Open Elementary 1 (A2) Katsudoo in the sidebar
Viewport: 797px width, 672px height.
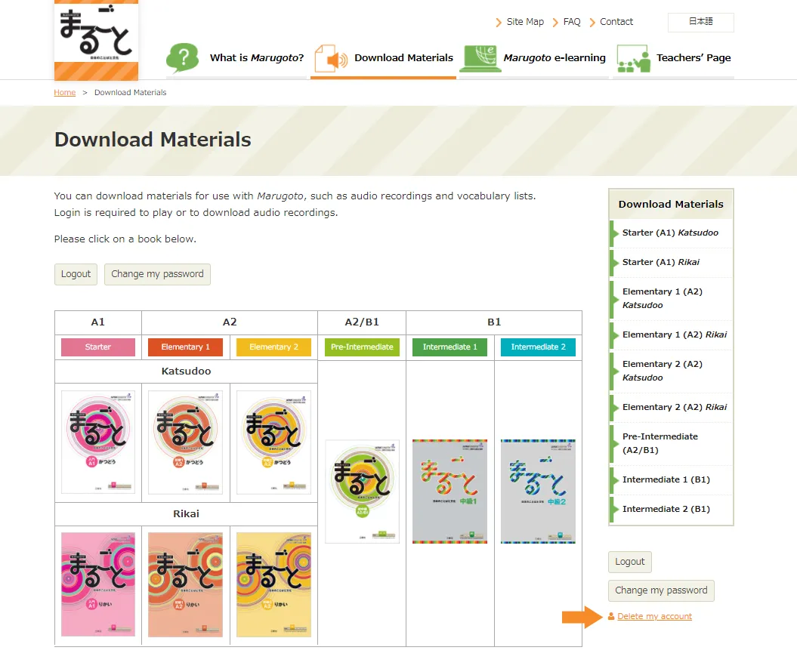671,299
